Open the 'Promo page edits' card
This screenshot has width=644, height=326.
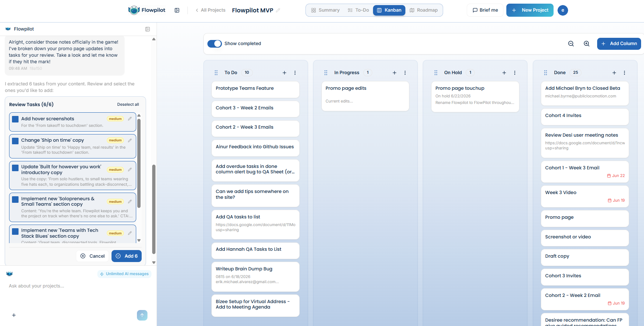tap(365, 96)
